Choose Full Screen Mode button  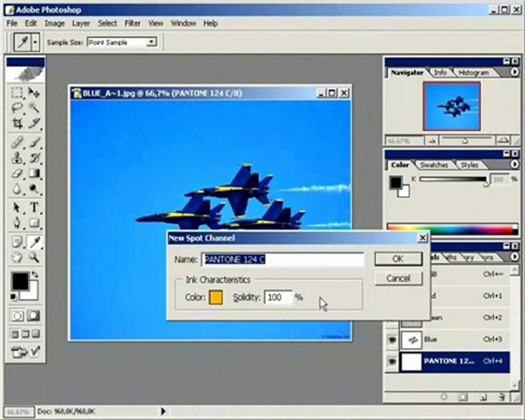point(36,334)
